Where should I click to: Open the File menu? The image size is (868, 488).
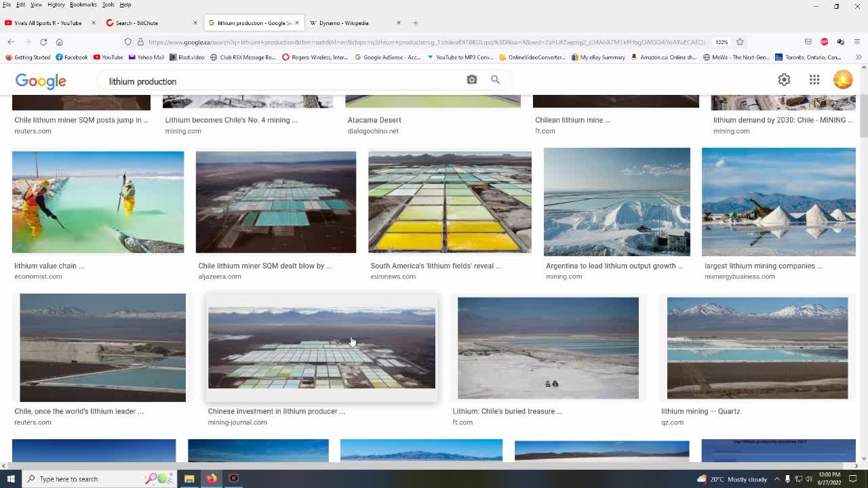7,5
